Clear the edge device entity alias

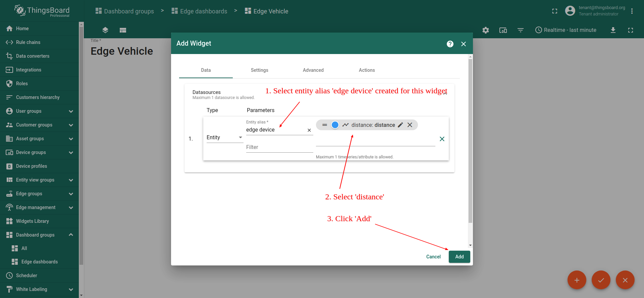309,130
